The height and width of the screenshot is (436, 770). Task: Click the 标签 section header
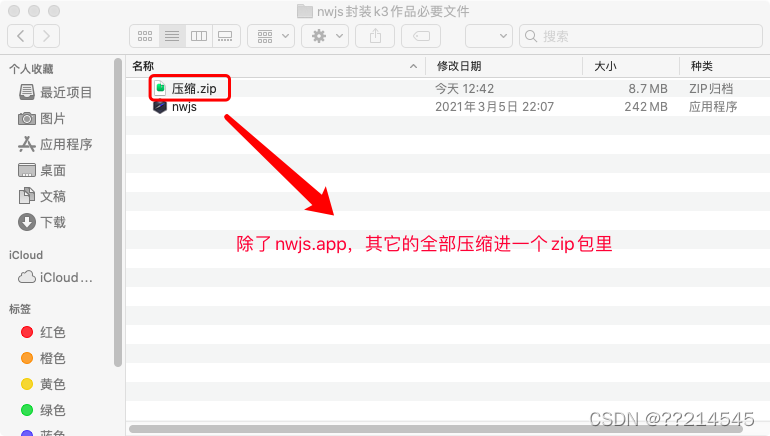coord(20,309)
